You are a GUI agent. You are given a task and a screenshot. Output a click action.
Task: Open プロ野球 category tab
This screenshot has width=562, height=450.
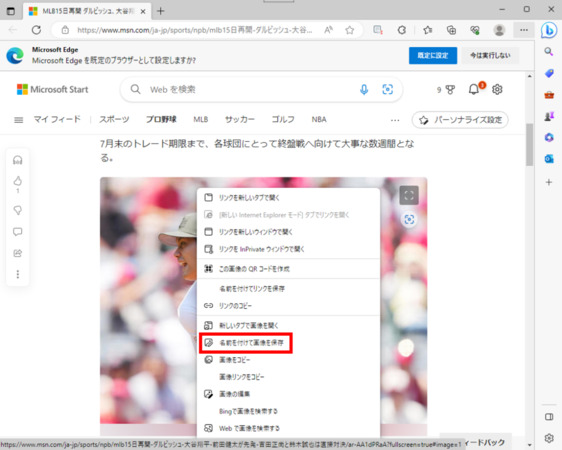161,119
